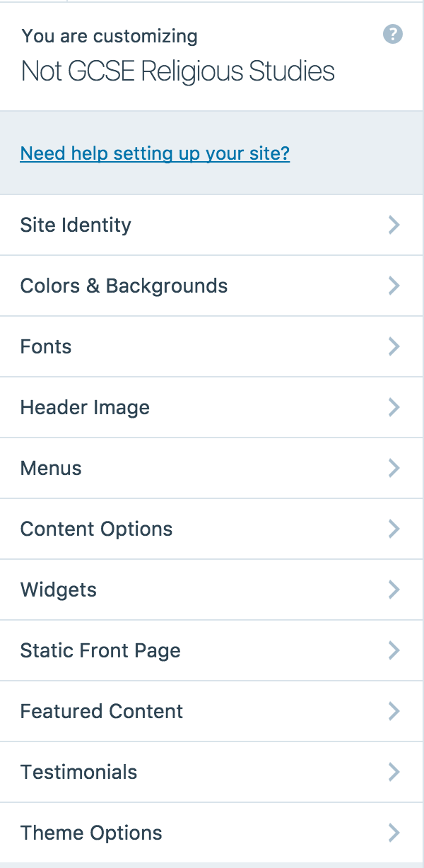This screenshot has width=424, height=868.
Task: Open the Site Identity section
Action: click(x=76, y=225)
